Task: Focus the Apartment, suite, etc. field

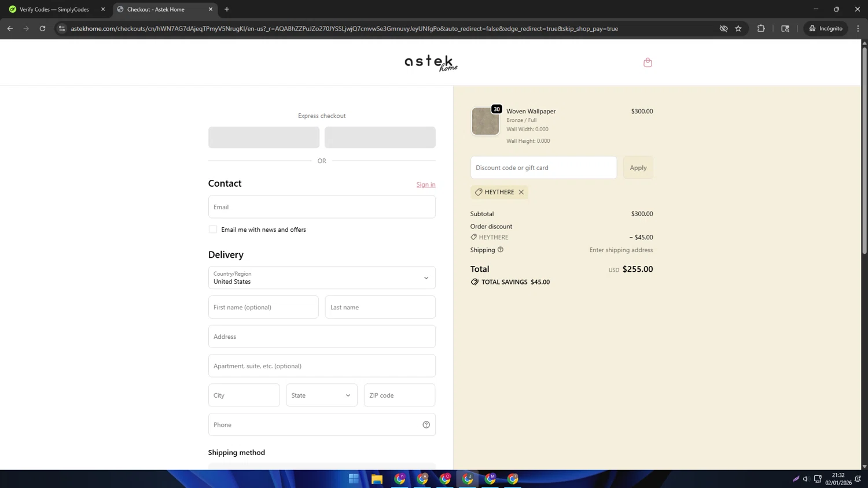Action: point(322,366)
